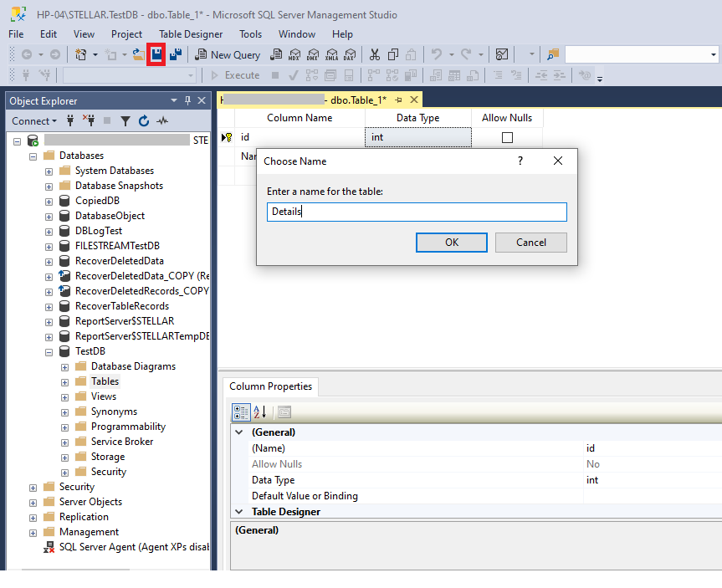Click the Cut scissors icon
This screenshot has height=588, width=722.
point(374,54)
